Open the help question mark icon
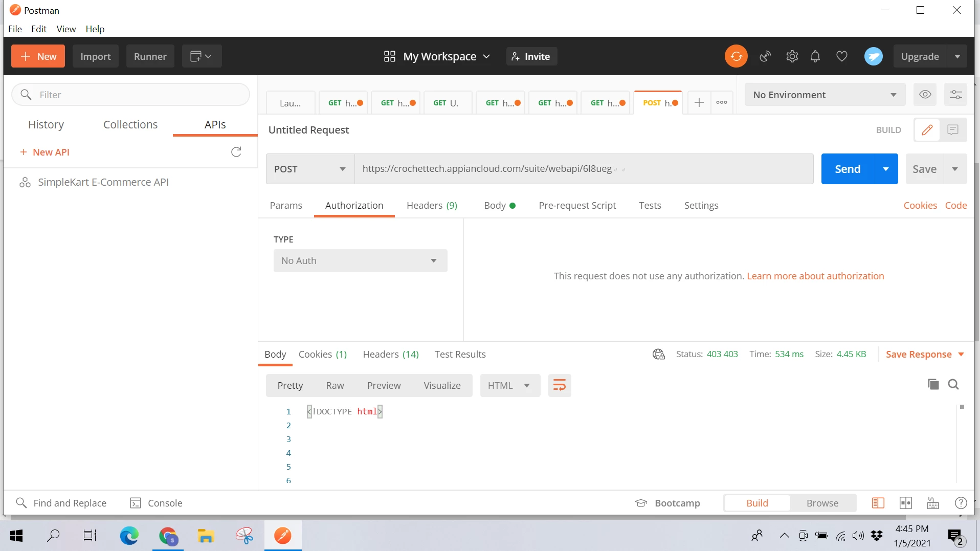 pyautogui.click(x=961, y=503)
